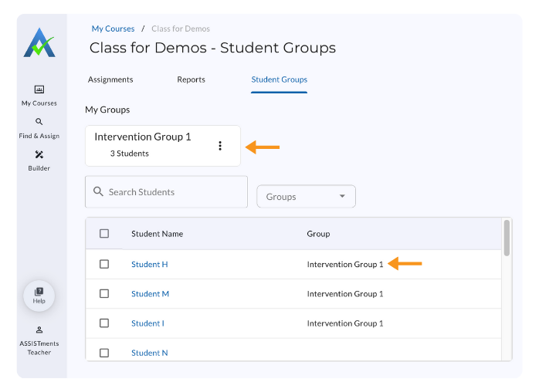Image resolution: width=539 pixels, height=392 pixels.
Task: Click the search magnifier icon
Action: 98,191
